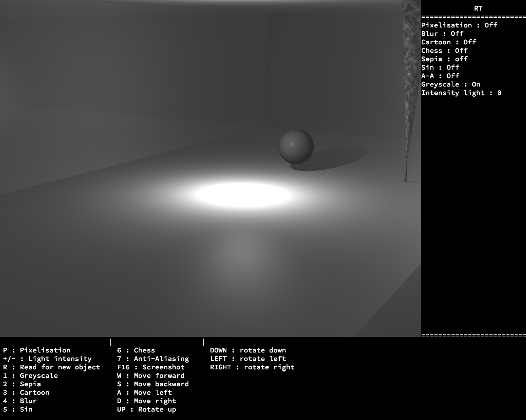Click 'R : Read for new object' entry
Screen dimensions: 526x420
tap(52, 367)
